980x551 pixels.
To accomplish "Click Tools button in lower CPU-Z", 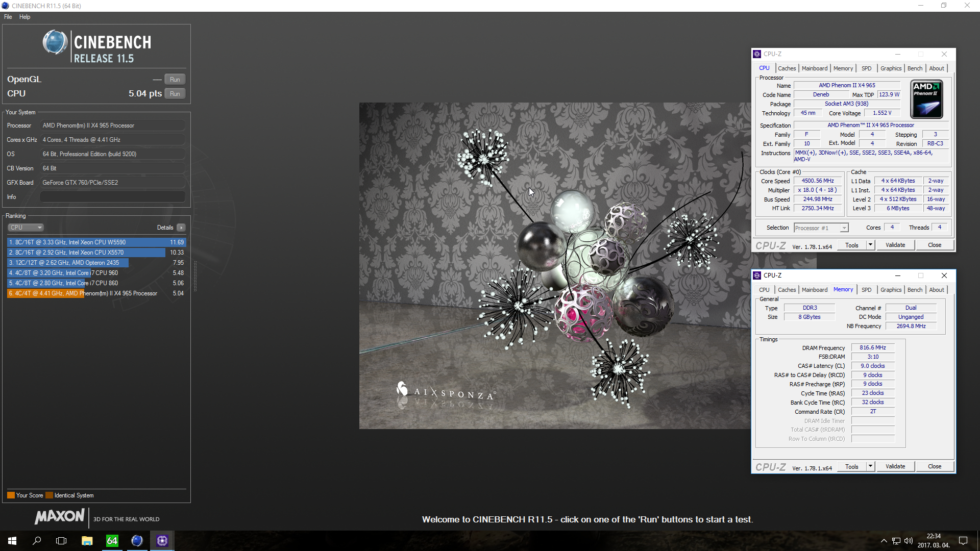I will (x=852, y=467).
